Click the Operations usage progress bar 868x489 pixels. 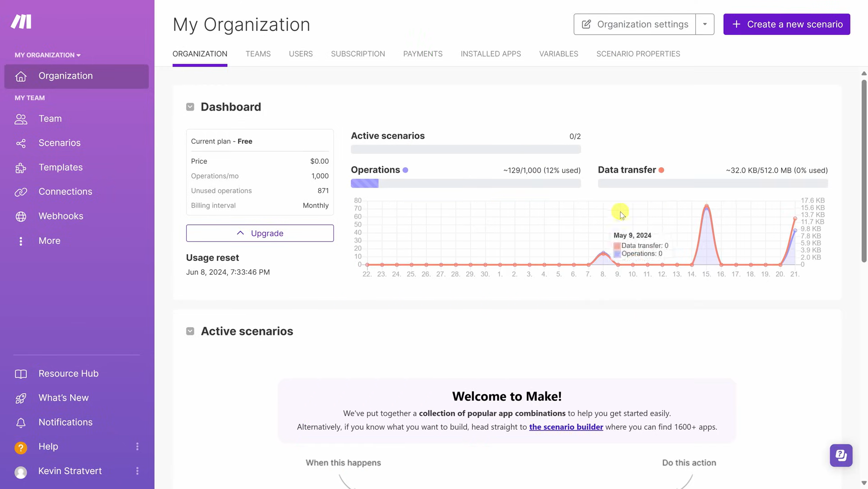tap(466, 183)
